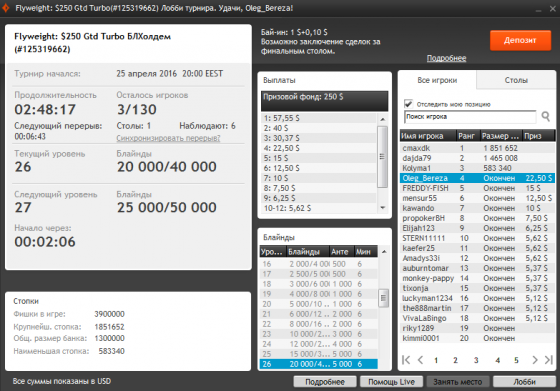This screenshot has width=560, height=391.
Task: Click the Помощь Live button
Action: [x=391, y=382]
